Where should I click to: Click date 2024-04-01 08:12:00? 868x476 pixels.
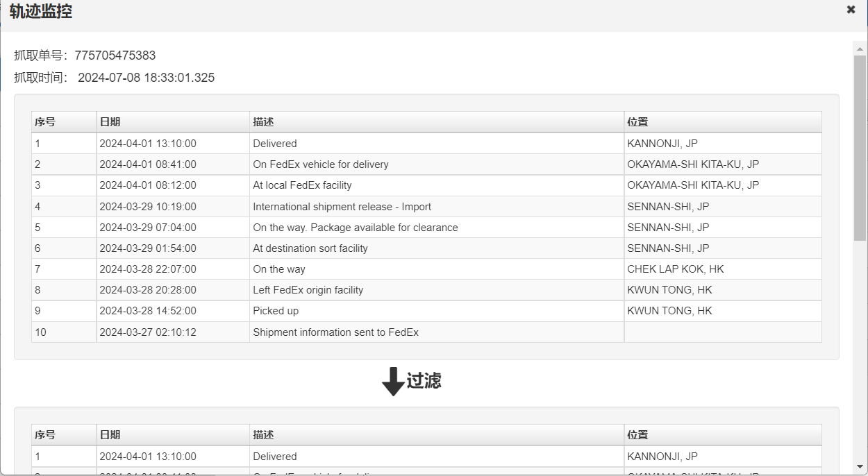tap(148, 185)
